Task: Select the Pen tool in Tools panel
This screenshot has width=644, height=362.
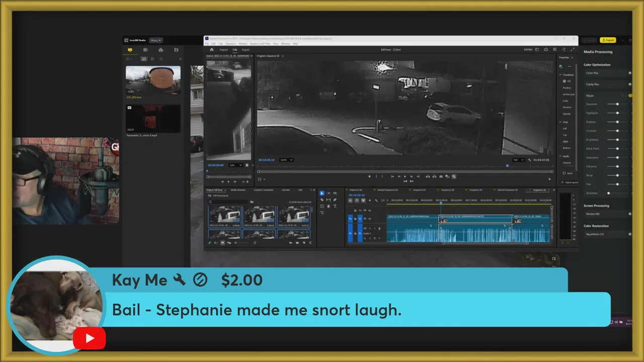Action: (x=335, y=200)
